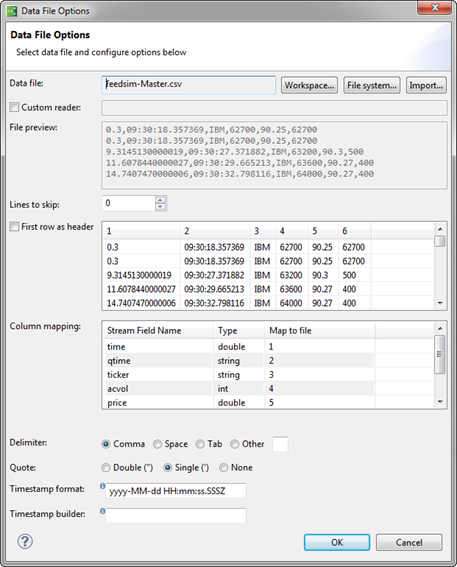
Task: Confirm with the OK button
Action: point(337,542)
